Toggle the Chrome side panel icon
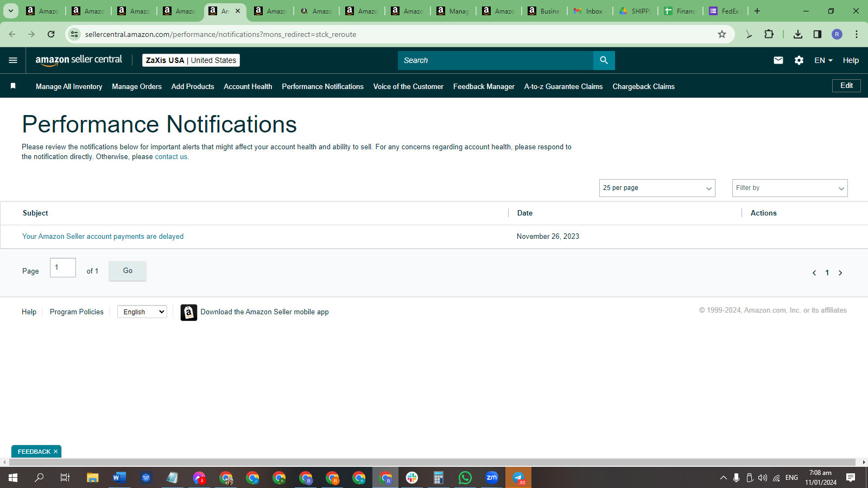Image resolution: width=868 pixels, height=488 pixels. pyautogui.click(x=818, y=34)
